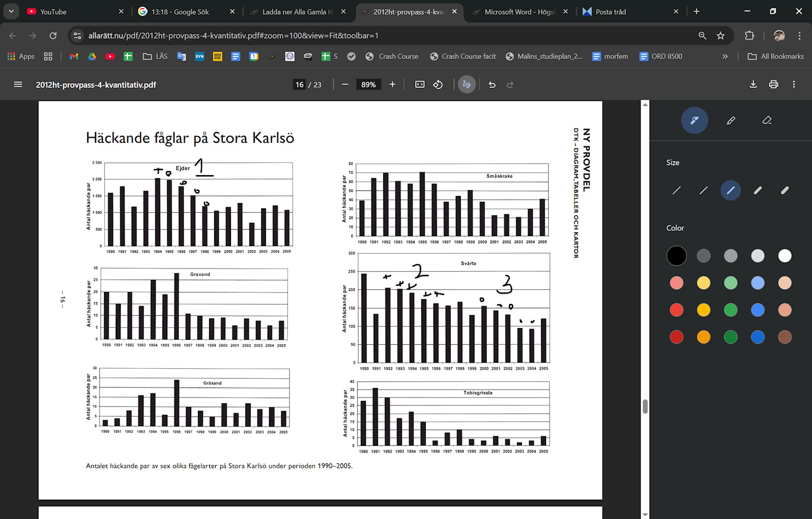Open the PDF more actions menu

coord(794,84)
